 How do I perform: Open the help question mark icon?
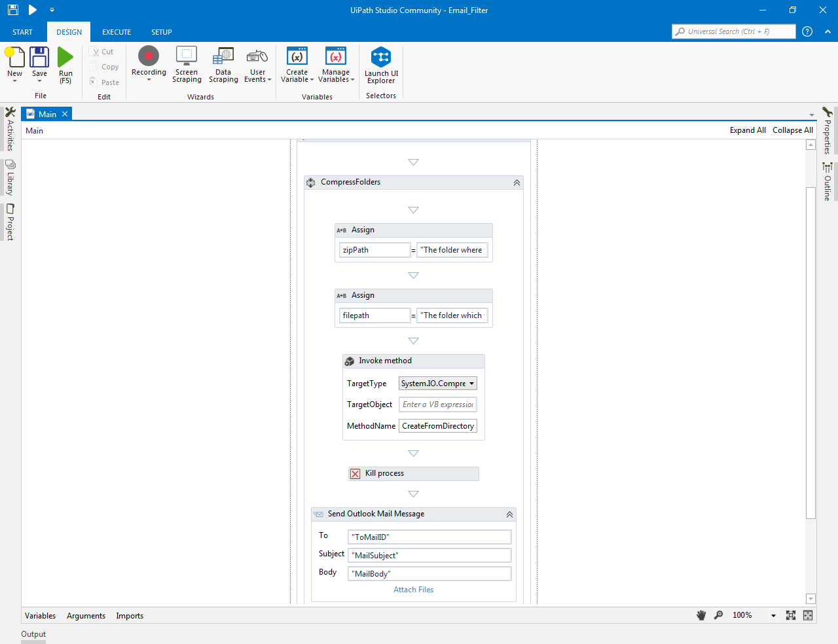807,31
